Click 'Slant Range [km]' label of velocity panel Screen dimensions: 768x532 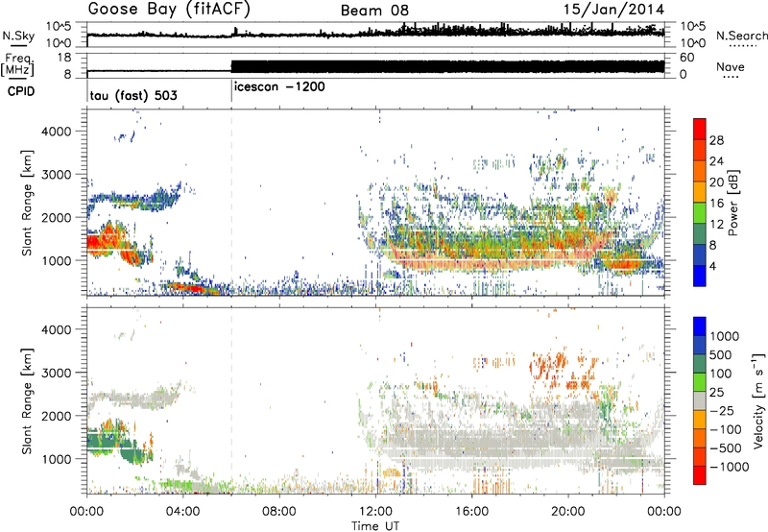pos(27,400)
